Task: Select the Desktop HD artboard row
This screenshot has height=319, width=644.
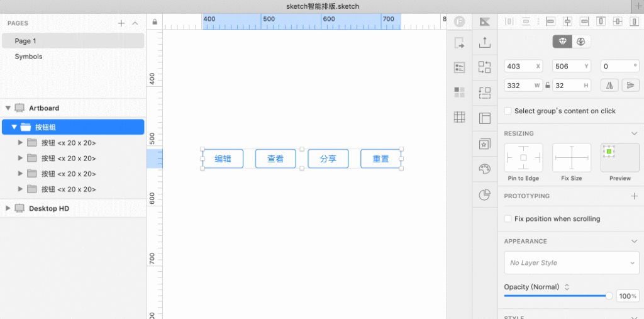Action: [73, 208]
